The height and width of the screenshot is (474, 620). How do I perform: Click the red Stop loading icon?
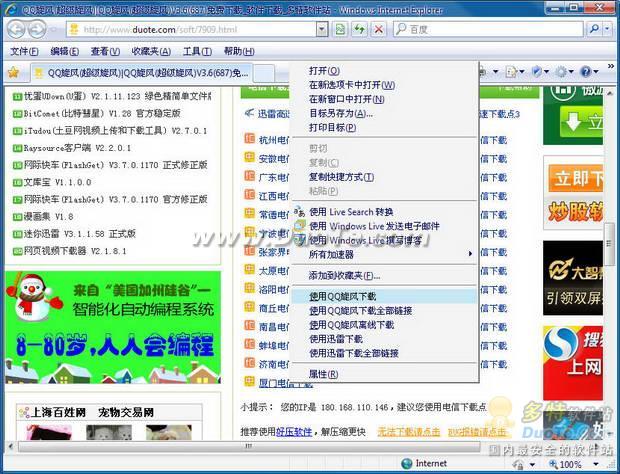(x=378, y=30)
